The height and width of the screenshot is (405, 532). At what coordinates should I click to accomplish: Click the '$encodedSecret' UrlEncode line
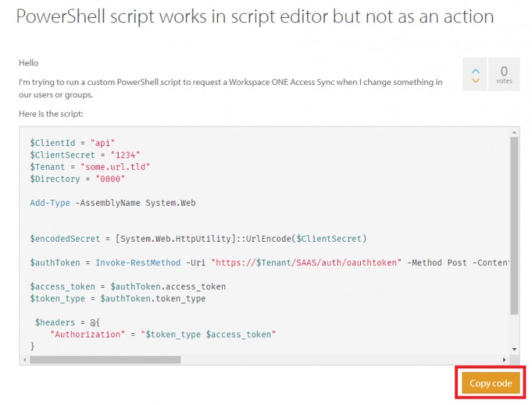(198, 238)
